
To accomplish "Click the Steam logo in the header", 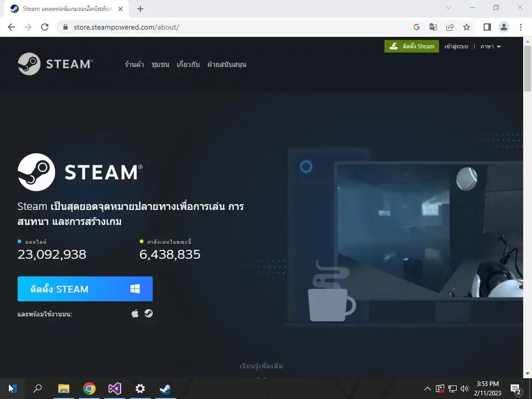I will coord(55,64).
